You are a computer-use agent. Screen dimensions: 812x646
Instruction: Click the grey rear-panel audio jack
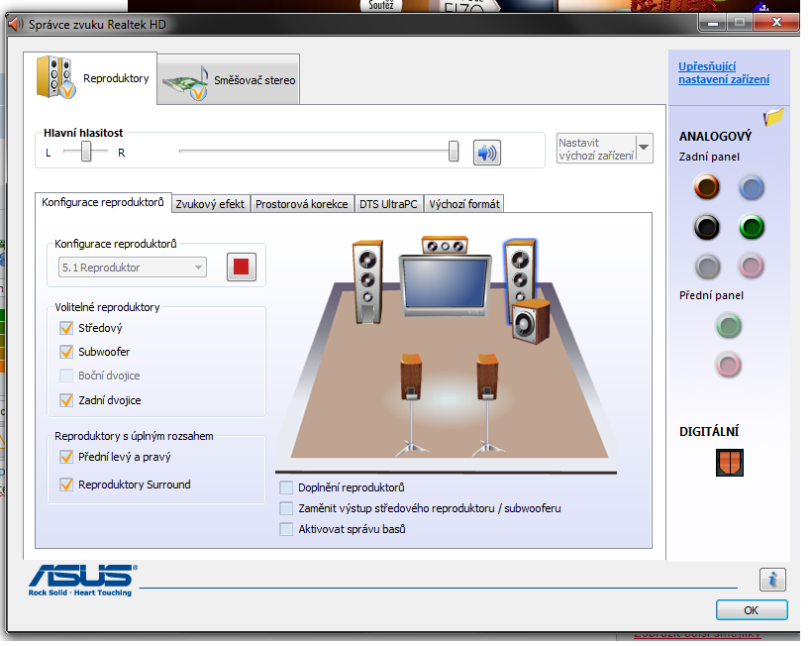tap(707, 267)
